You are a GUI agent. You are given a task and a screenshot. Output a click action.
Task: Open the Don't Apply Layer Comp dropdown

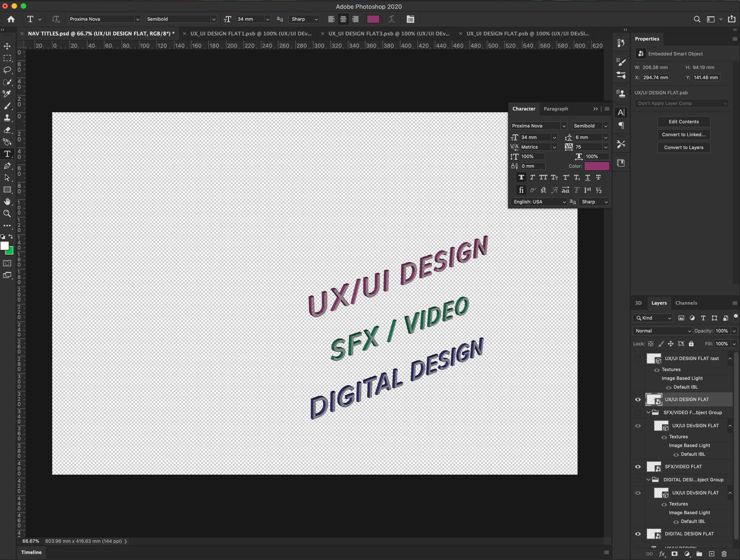point(682,103)
